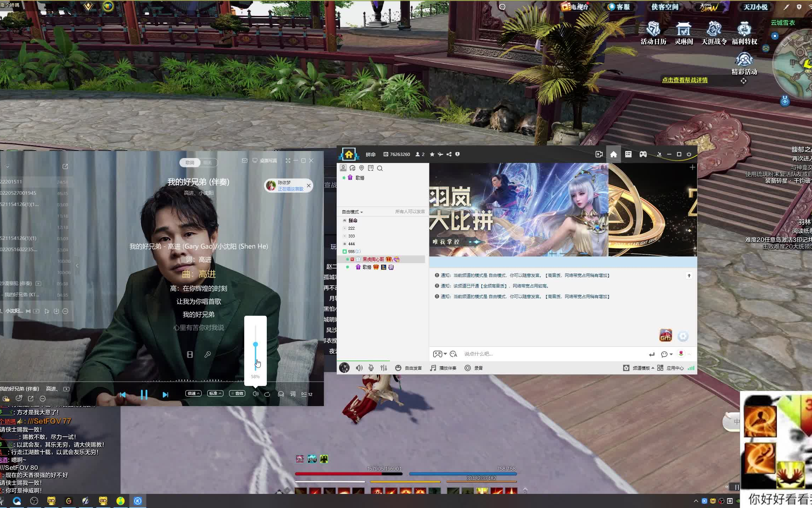Image resolution: width=812 pixels, height=508 pixels.
Task: Expand the 自由模式 mode dropdown
Action: [x=352, y=212]
